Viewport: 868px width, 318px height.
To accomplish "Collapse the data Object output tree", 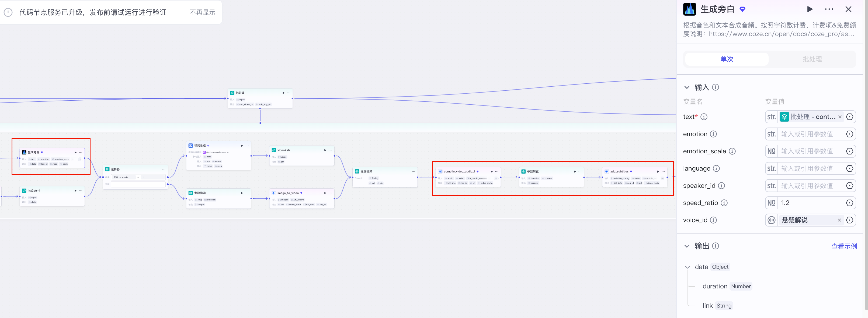I will pos(688,267).
